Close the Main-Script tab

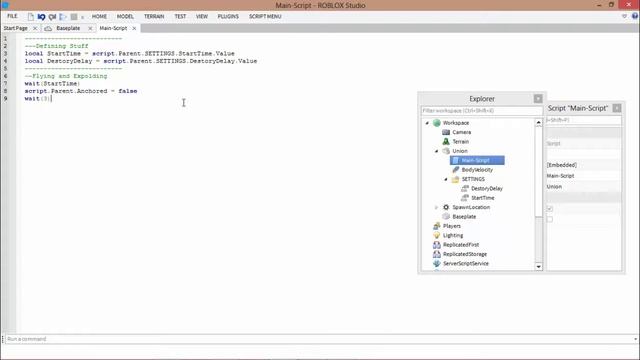pyautogui.click(x=134, y=28)
